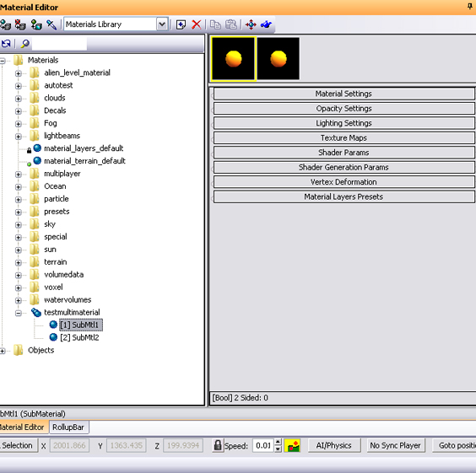The image size is (476, 473).
Task: Select the [2] SubMtl2 tree item
Action: [x=79, y=337]
